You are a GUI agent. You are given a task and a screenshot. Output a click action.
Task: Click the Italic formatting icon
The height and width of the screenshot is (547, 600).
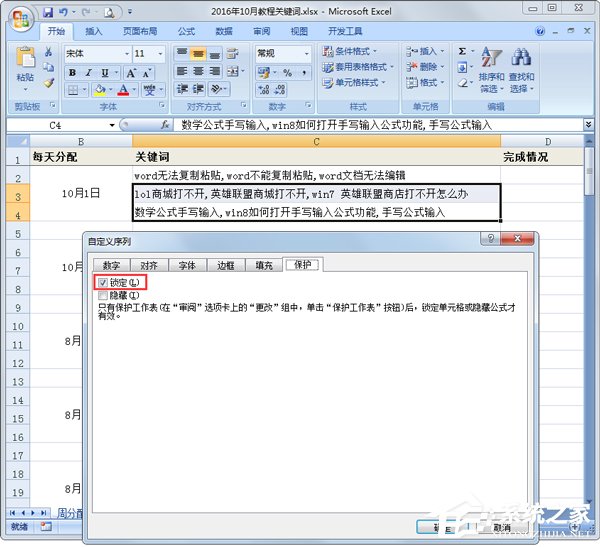tap(87, 73)
